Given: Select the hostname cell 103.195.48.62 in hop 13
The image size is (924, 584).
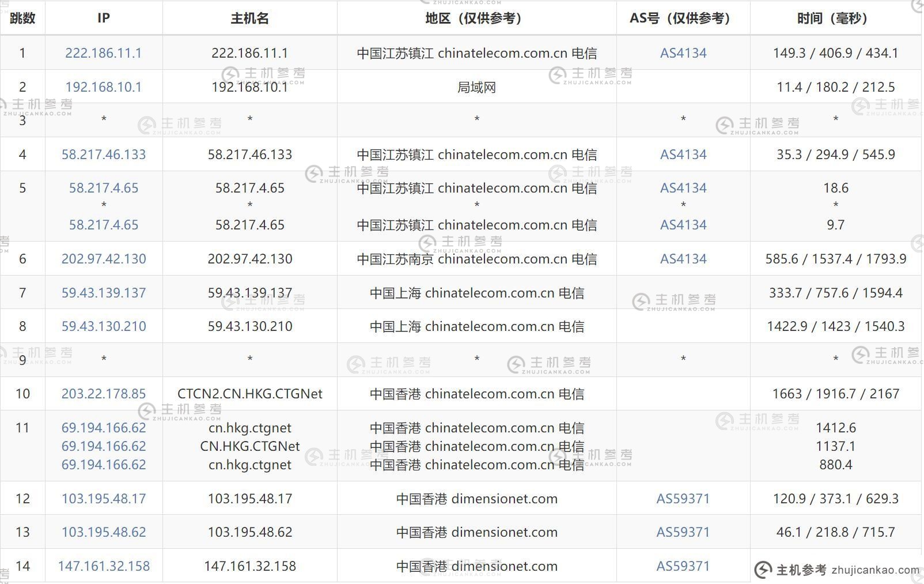Looking at the screenshot, I should tap(250, 532).
